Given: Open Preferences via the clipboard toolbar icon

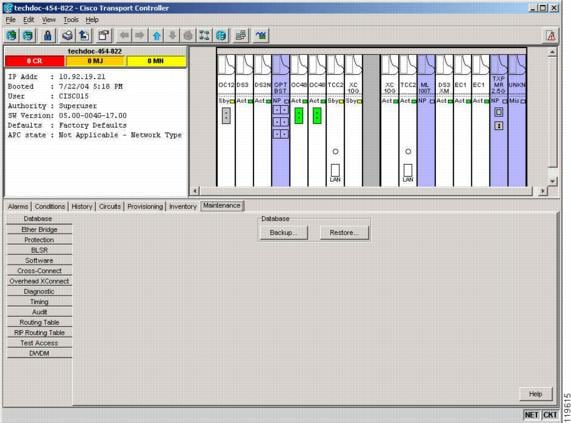Looking at the screenshot, I should pyautogui.click(x=104, y=35).
